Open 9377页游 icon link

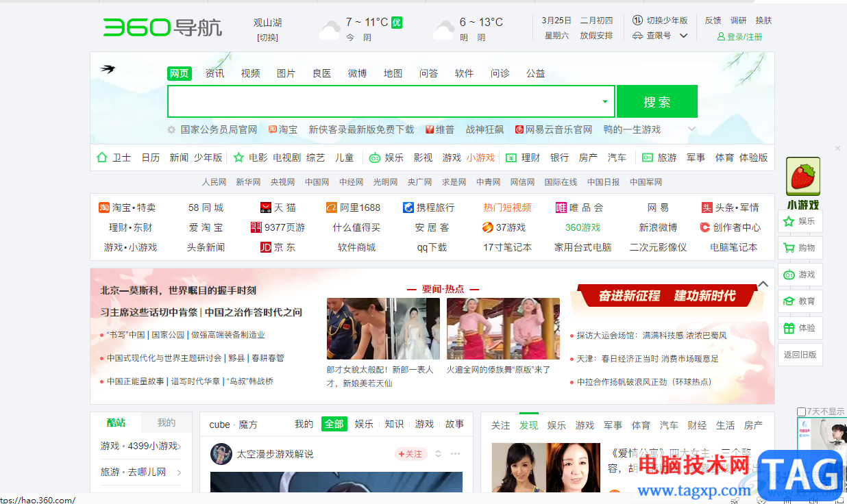(x=256, y=227)
